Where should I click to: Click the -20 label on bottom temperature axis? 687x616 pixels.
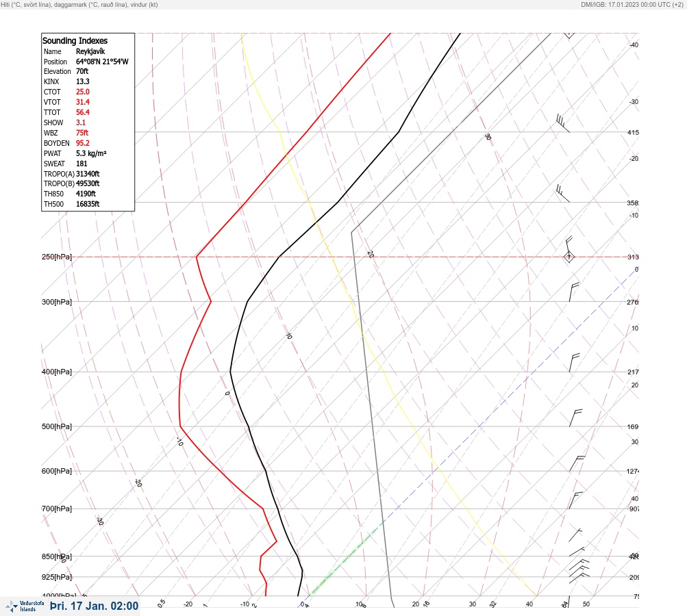point(188,604)
